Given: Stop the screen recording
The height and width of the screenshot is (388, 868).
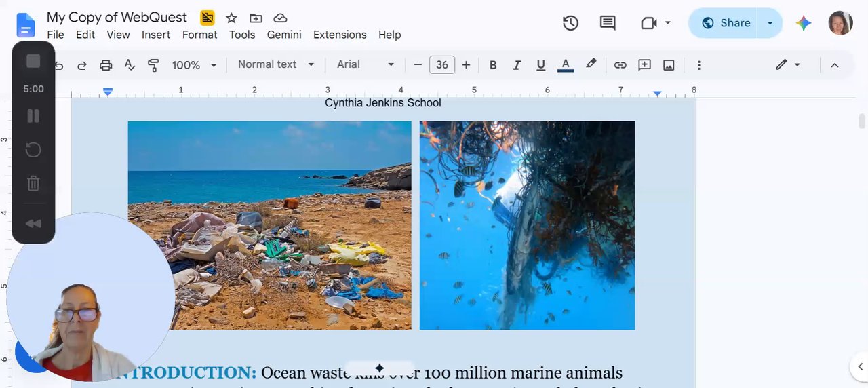Looking at the screenshot, I should (x=33, y=61).
